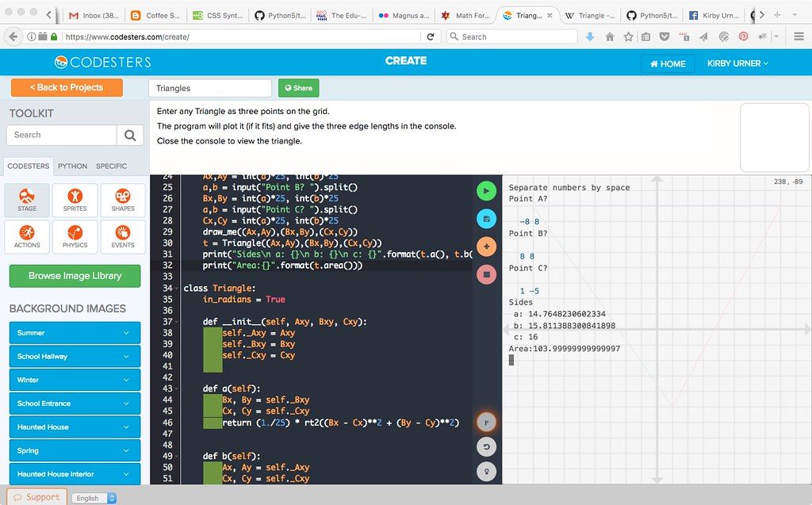Screen dimensions: 812x505
Task: Click the browser URL address field
Action: 241,36
